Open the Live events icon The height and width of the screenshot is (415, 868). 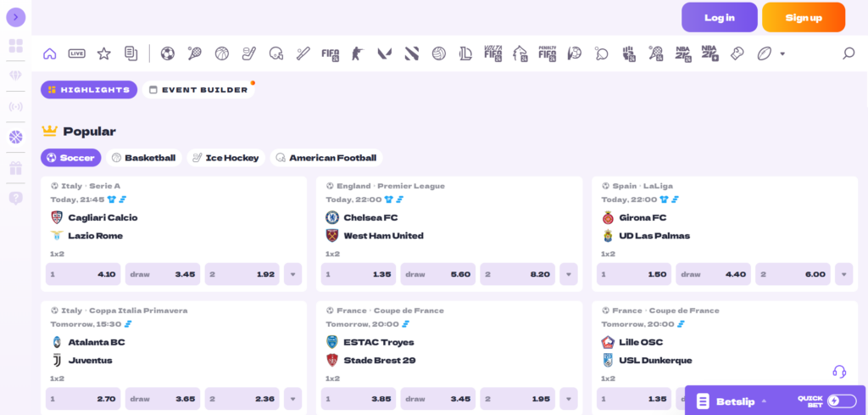76,53
